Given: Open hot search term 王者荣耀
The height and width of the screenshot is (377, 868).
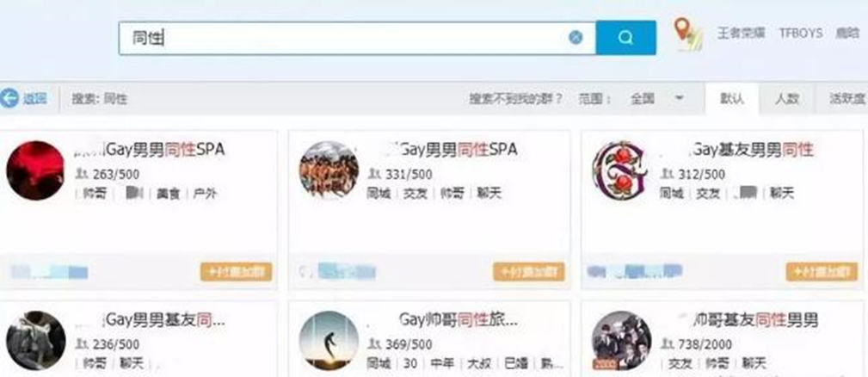Looking at the screenshot, I should pos(741,34).
